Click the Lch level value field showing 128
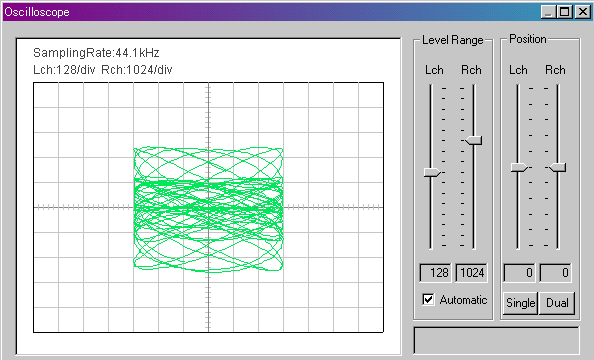 [x=435, y=273]
